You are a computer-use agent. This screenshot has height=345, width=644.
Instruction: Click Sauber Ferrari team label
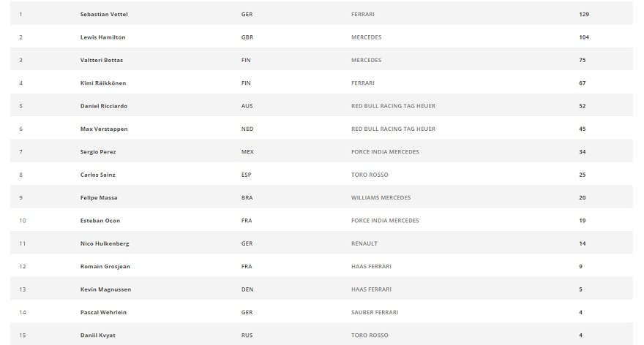[375, 312]
